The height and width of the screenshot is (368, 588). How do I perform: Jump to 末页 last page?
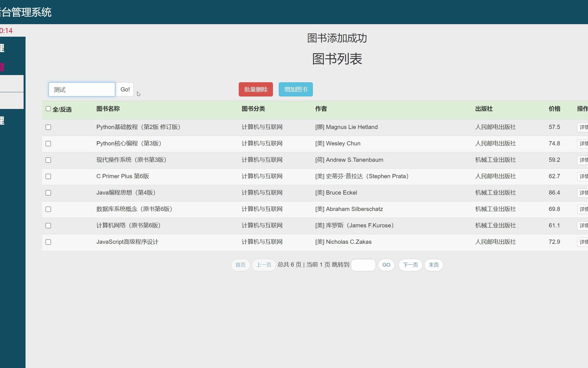[x=433, y=265]
